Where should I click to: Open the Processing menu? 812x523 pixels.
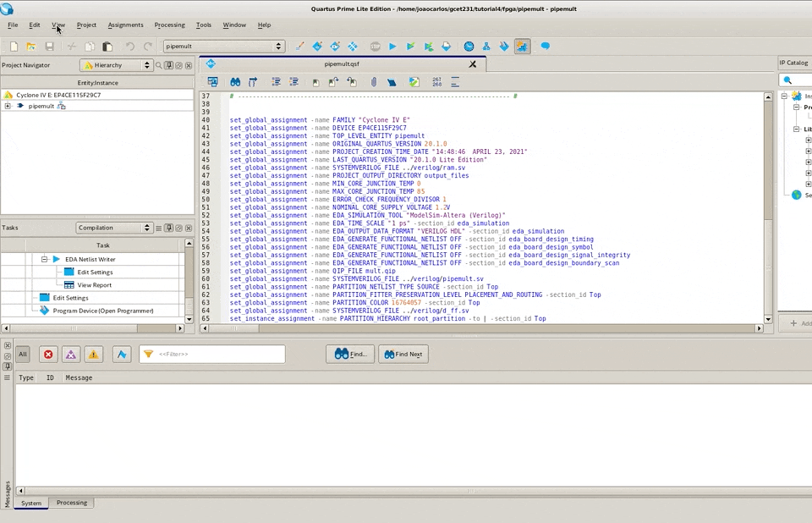(169, 25)
